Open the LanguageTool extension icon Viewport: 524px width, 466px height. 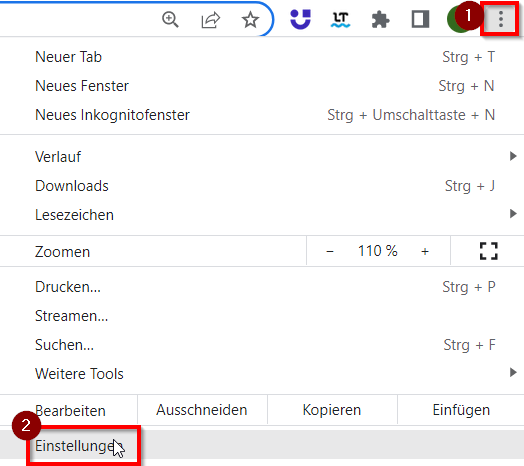(341, 20)
